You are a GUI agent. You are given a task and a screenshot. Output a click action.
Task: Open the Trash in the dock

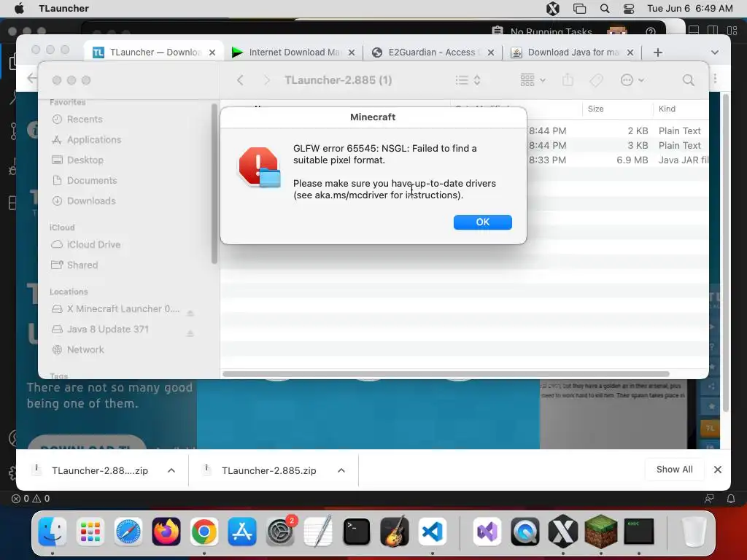694,532
